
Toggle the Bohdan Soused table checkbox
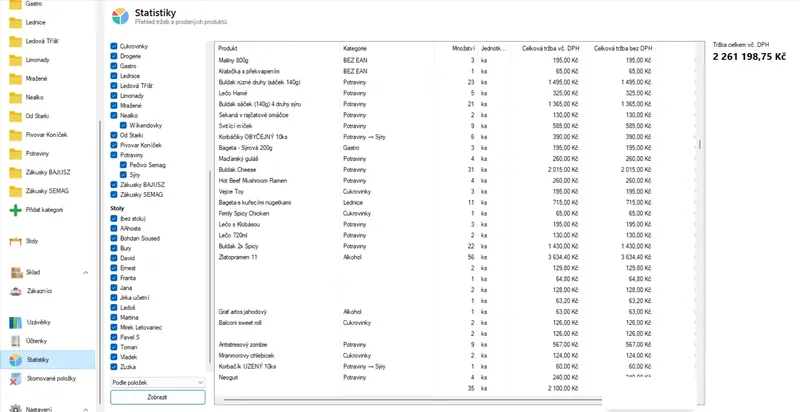(x=114, y=238)
